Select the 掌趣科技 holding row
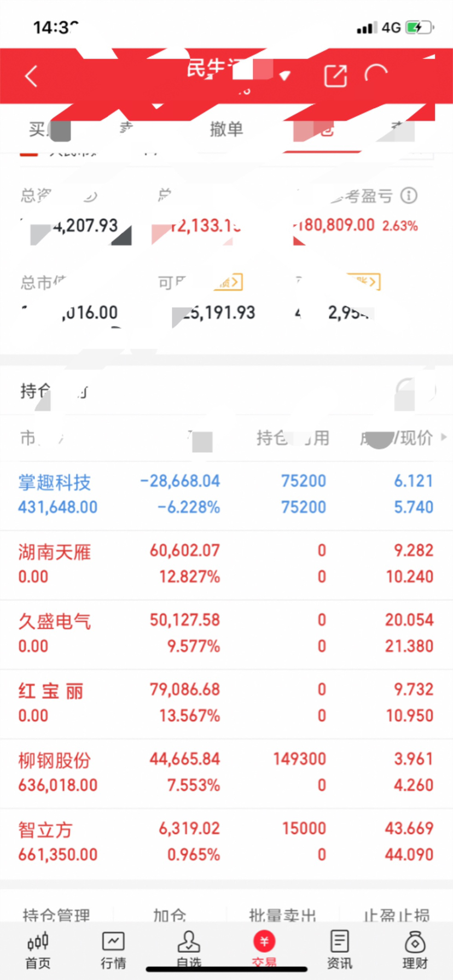This screenshot has height=980, width=453. pos(226,495)
